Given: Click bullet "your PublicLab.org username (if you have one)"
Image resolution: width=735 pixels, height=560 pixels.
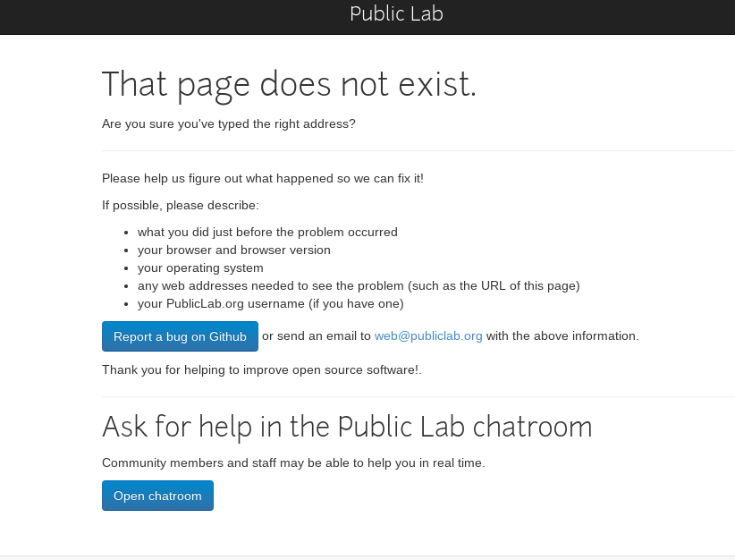Looking at the screenshot, I should tap(270, 303).
